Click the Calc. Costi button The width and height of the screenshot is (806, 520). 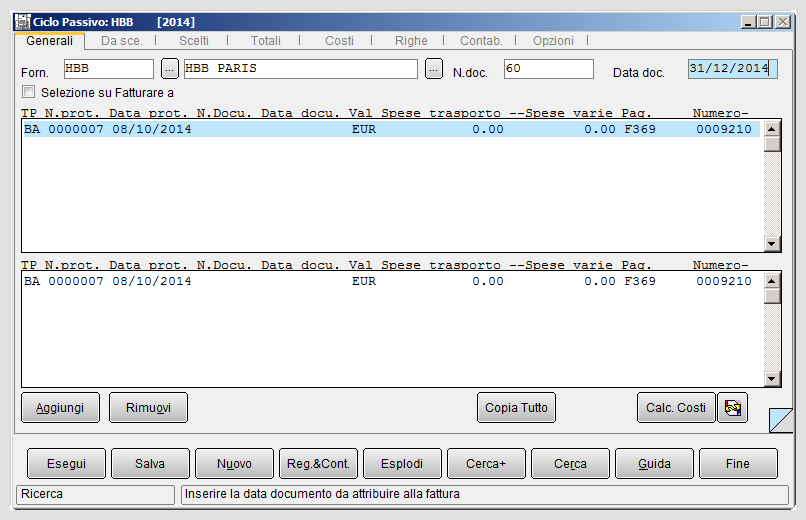pos(676,408)
